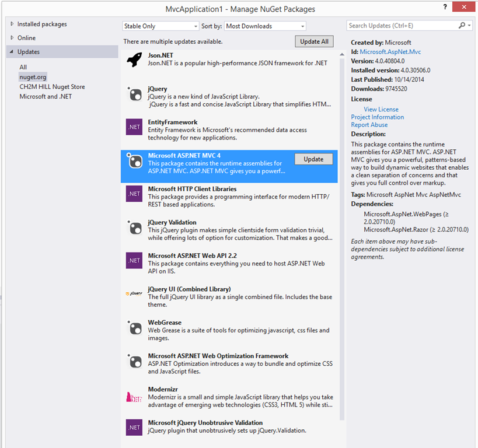478x448 pixels.
Task: Click the Search Updates input field
Action: click(x=402, y=26)
